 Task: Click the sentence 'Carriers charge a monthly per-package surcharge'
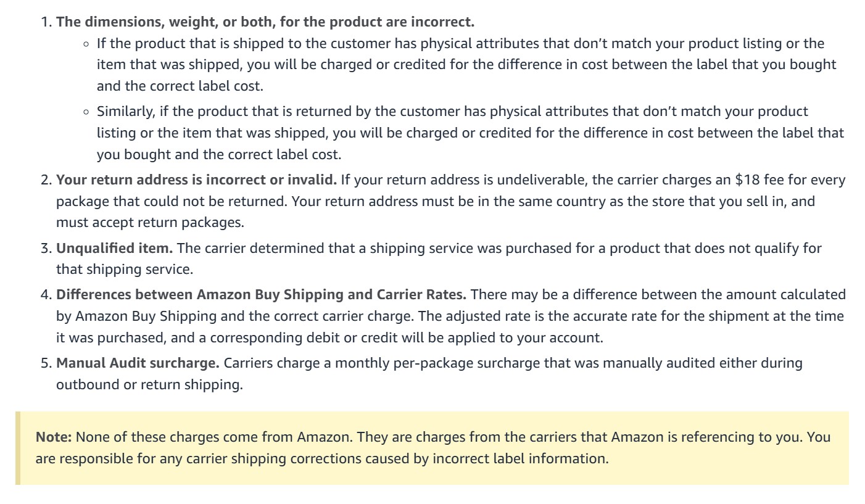(429, 374)
